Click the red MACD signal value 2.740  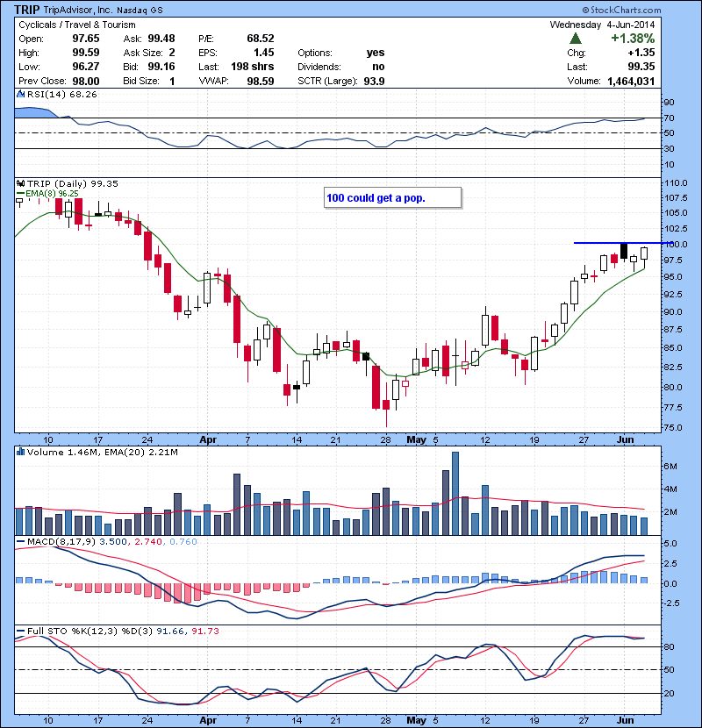coord(148,542)
